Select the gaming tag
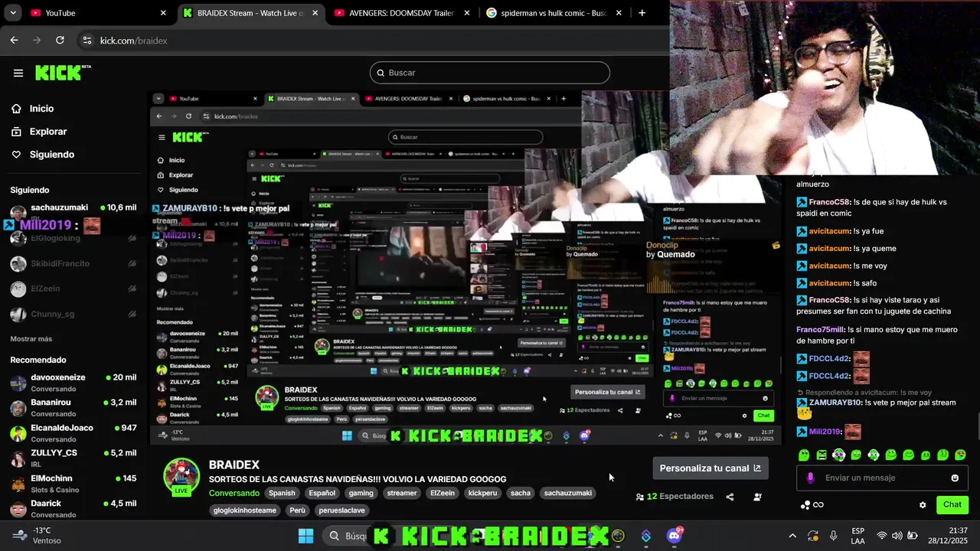The image size is (980, 551). point(361,494)
